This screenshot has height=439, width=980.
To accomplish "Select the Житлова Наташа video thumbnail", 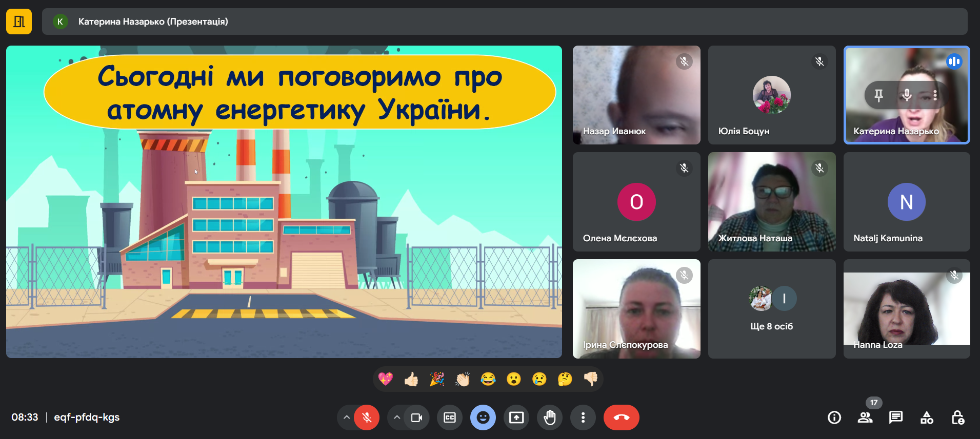I will point(771,202).
